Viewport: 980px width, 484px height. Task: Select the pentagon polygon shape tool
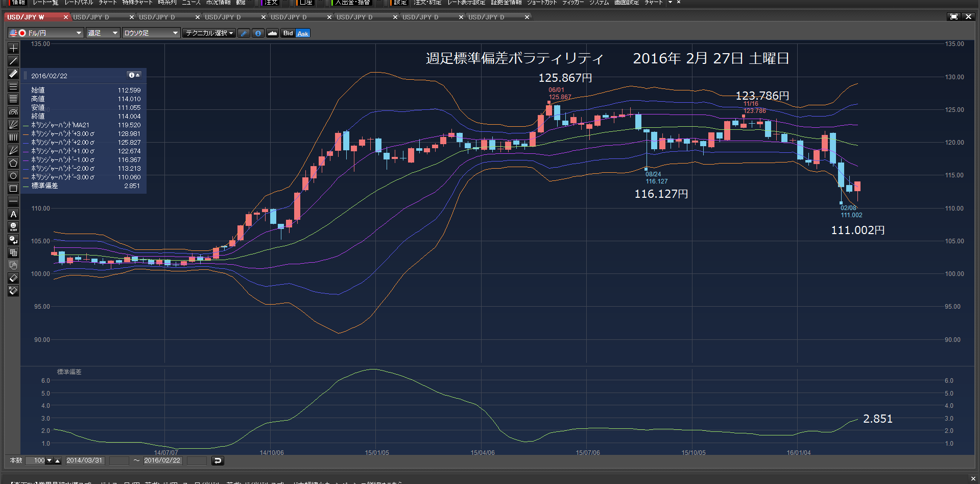click(x=13, y=163)
